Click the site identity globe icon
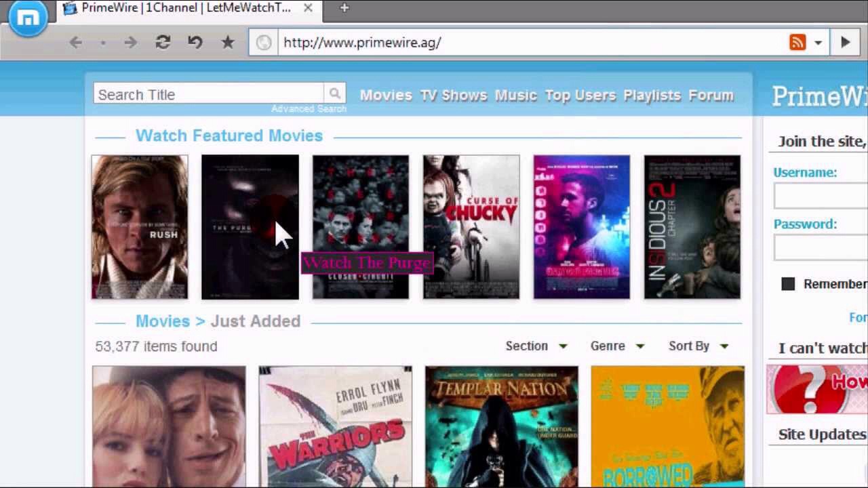 click(264, 43)
